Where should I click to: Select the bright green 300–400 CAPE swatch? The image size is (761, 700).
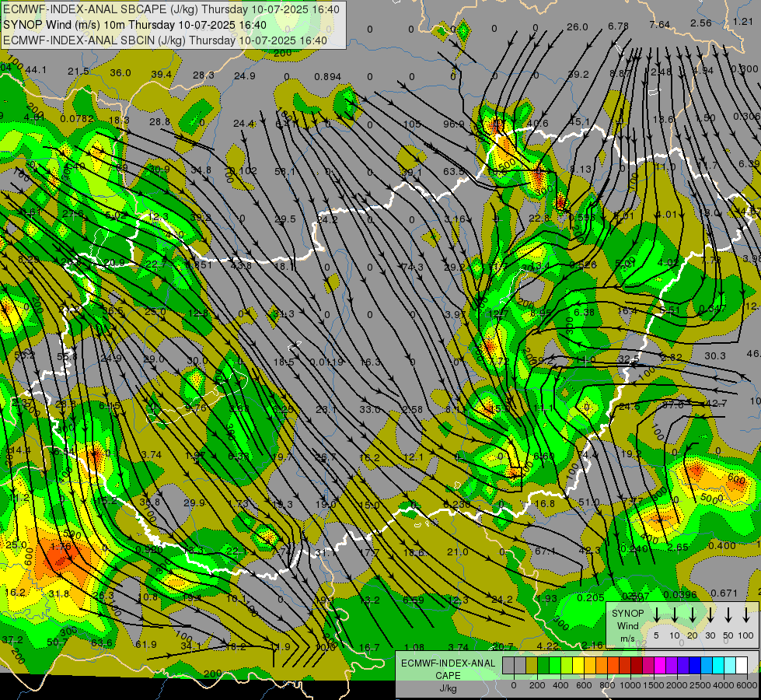555,666
